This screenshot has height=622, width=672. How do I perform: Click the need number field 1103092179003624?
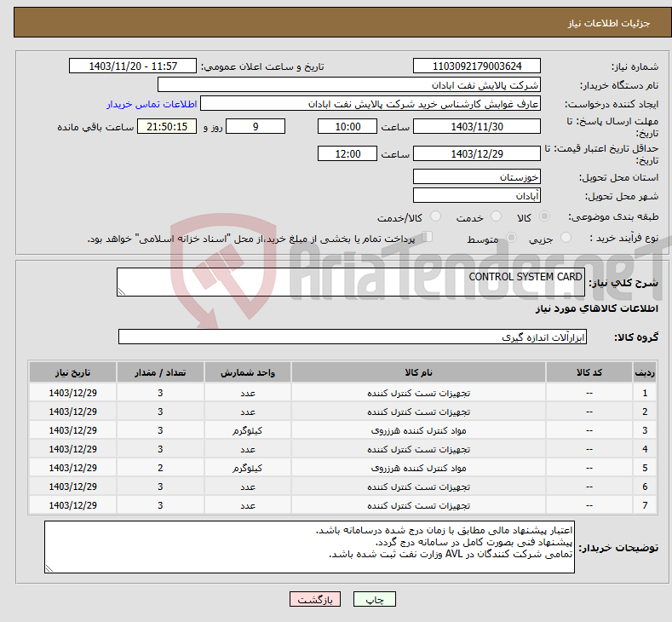[477, 66]
